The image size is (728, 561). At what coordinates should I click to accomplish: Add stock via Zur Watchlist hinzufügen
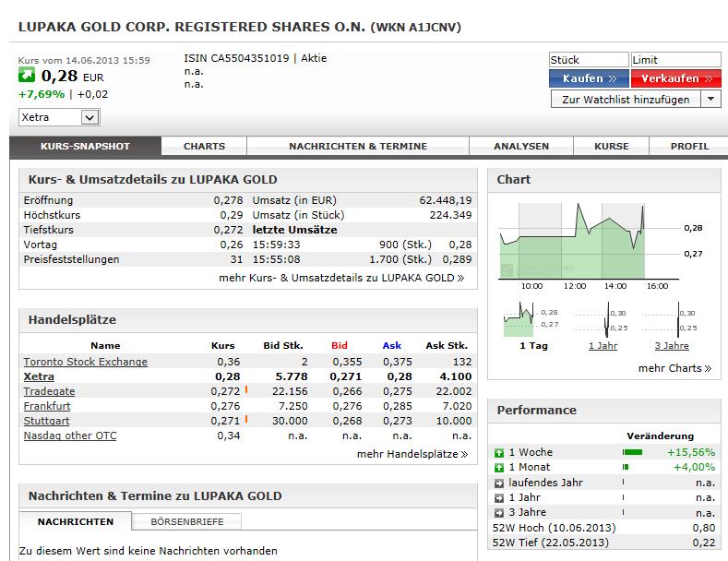tap(626, 99)
